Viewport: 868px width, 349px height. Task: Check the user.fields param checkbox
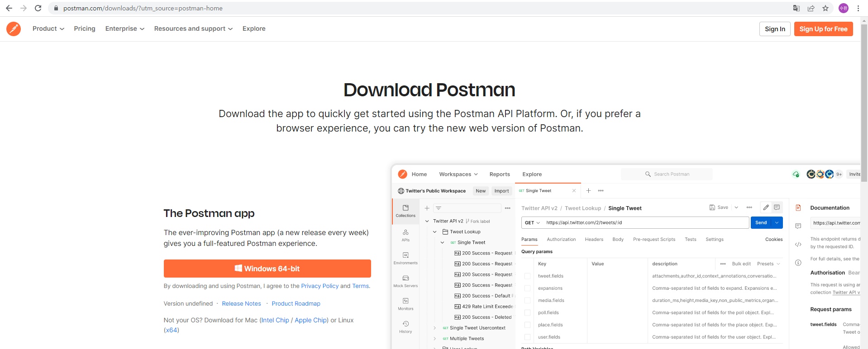point(527,337)
